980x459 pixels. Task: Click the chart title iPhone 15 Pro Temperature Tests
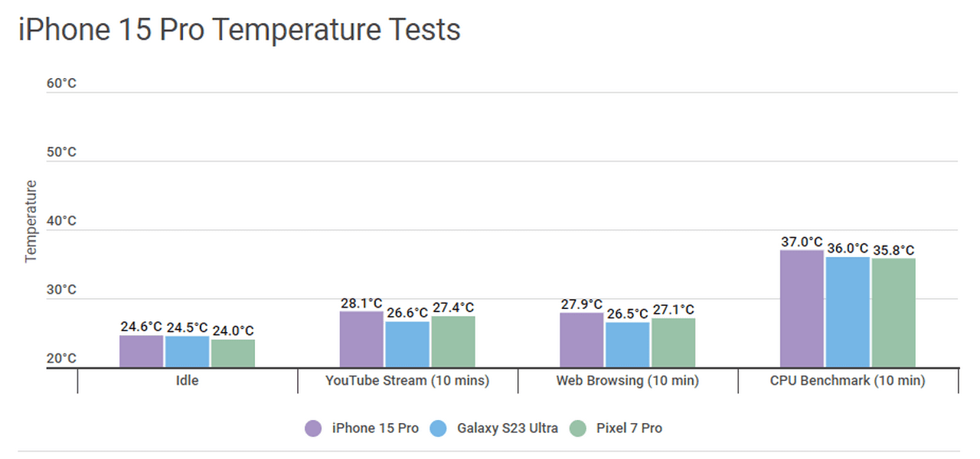[x=240, y=30]
